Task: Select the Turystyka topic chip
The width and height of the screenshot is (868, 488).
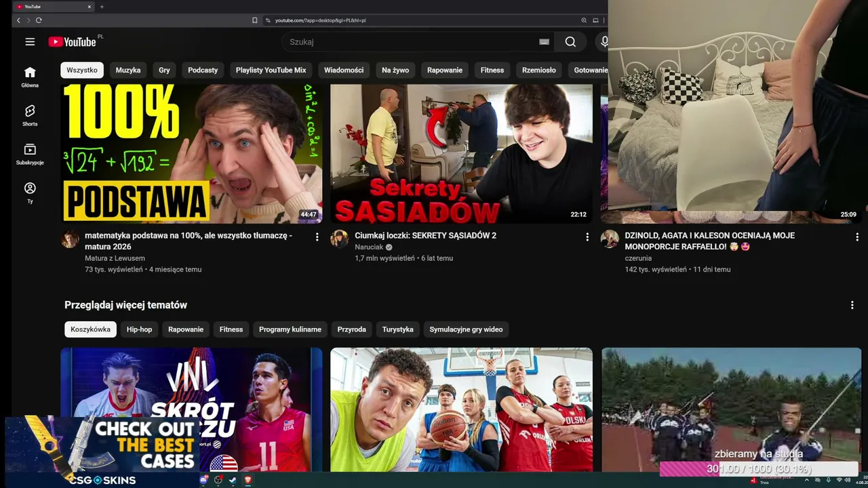Action: 397,329
